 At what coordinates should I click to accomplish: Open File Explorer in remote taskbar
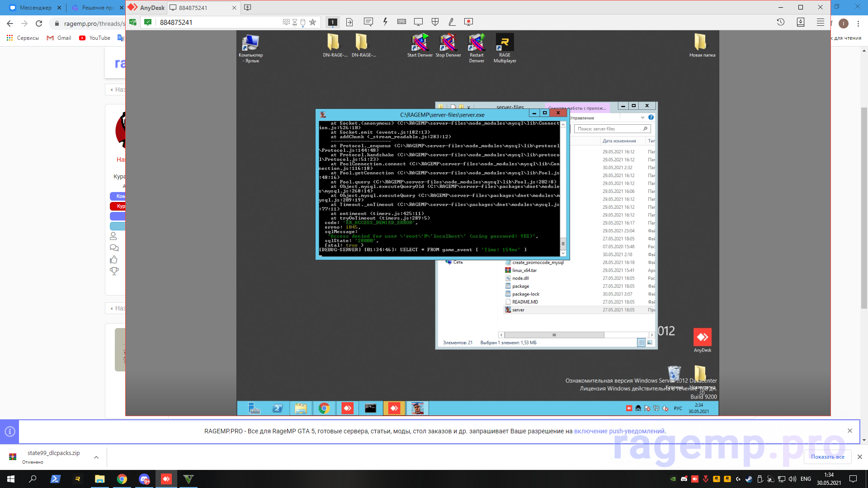coord(301,408)
